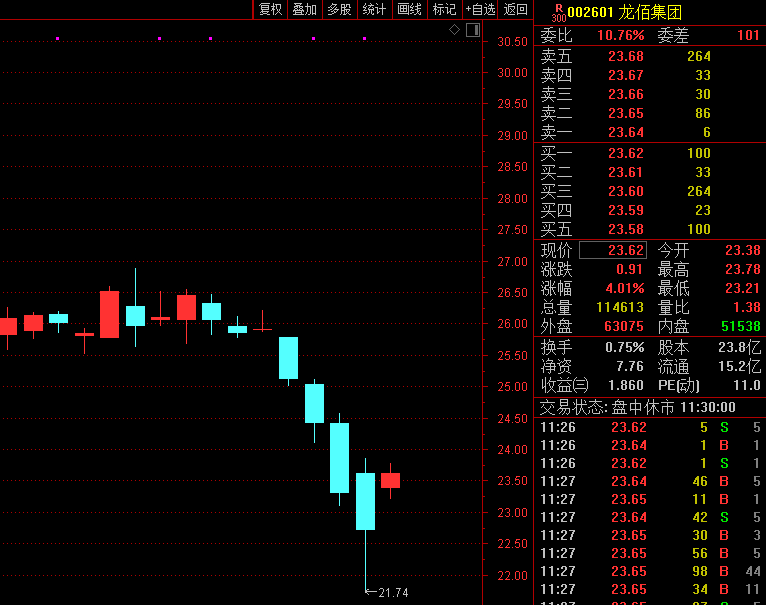Open the 统计 statistics tool
This screenshot has height=605, width=766.
(375, 9)
